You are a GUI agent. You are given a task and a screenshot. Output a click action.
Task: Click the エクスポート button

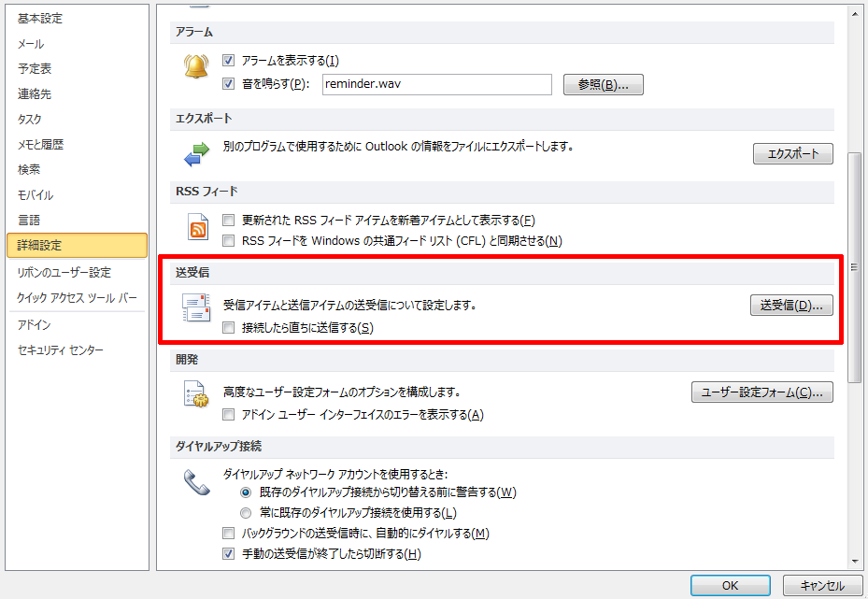point(792,154)
